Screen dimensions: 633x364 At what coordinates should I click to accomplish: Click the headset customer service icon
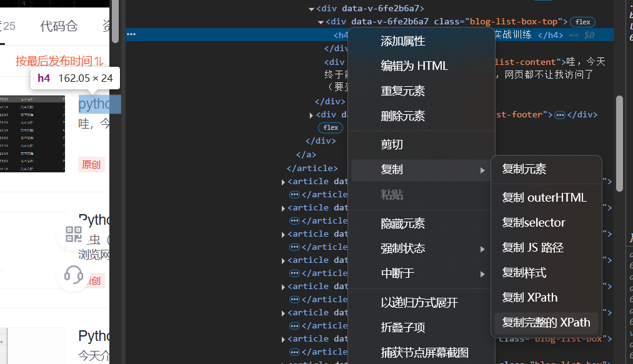[74, 275]
